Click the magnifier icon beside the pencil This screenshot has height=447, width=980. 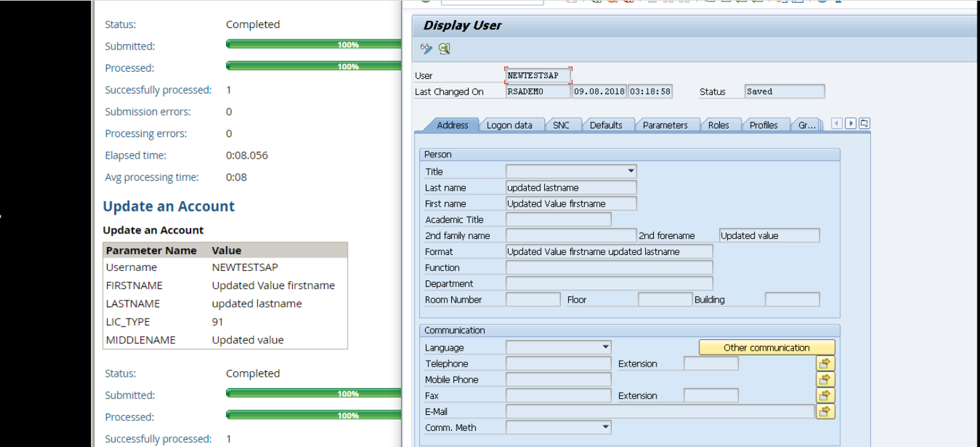pyautogui.click(x=445, y=49)
